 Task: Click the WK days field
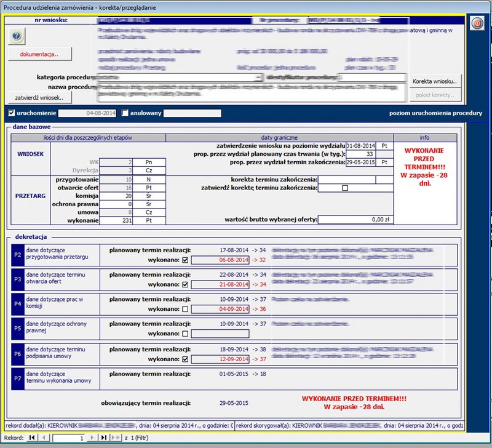click(x=116, y=162)
